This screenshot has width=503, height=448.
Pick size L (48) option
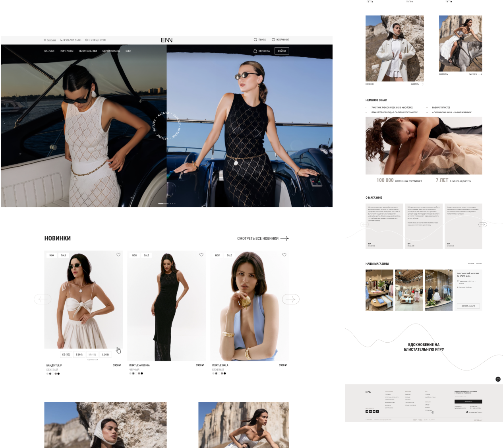pyautogui.click(x=105, y=355)
